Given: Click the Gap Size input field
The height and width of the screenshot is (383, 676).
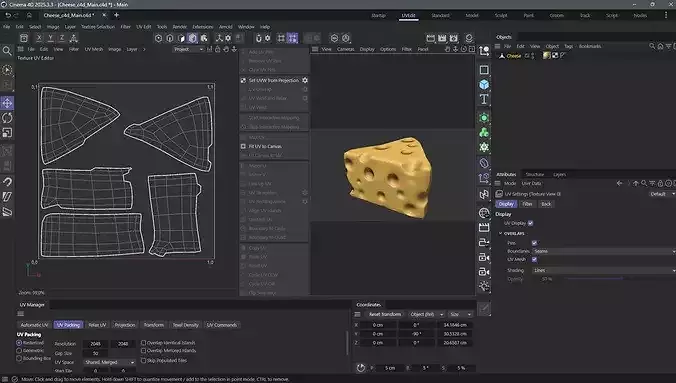Looking at the screenshot, I should tap(96, 353).
